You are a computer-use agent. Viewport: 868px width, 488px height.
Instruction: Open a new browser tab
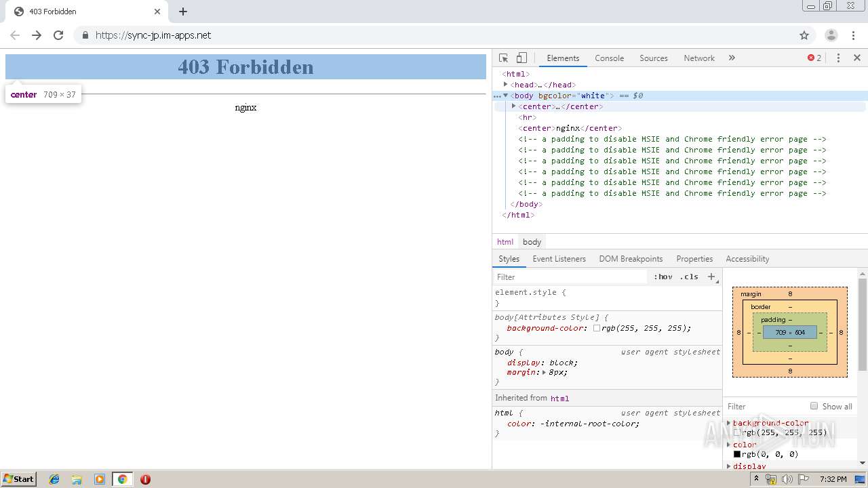[x=183, y=12]
